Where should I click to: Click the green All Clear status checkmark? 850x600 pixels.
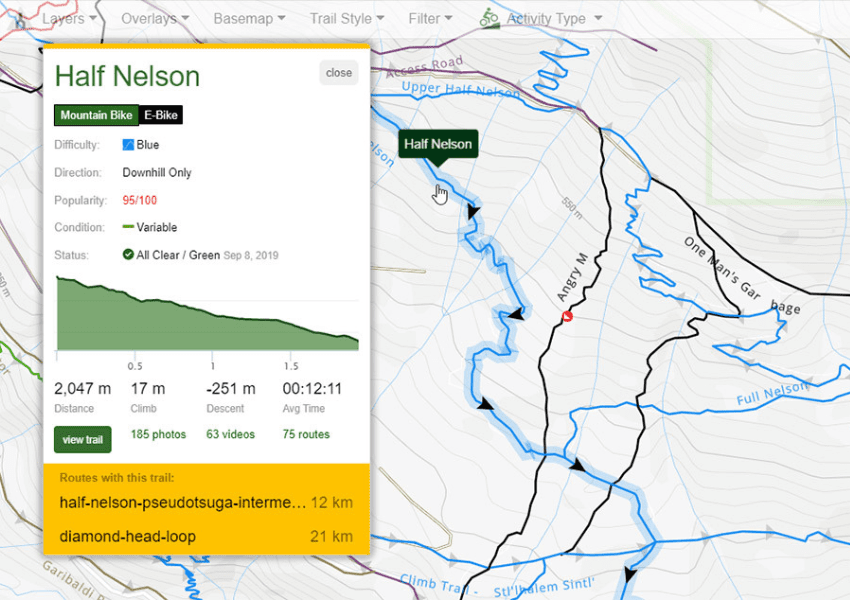click(x=128, y=255)
